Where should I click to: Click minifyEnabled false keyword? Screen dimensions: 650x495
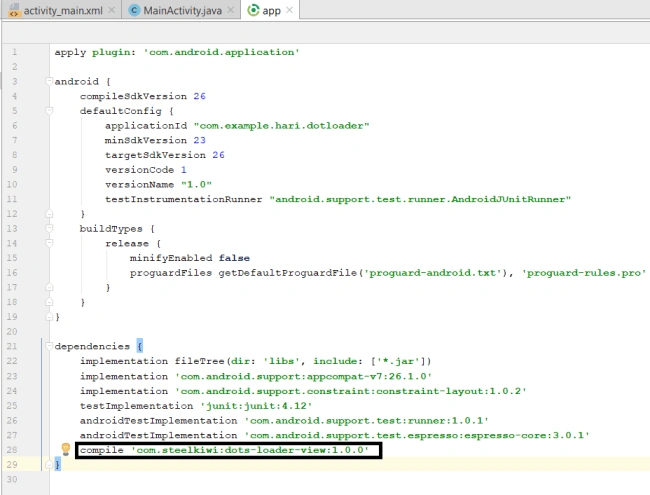[x=234, y=258]
